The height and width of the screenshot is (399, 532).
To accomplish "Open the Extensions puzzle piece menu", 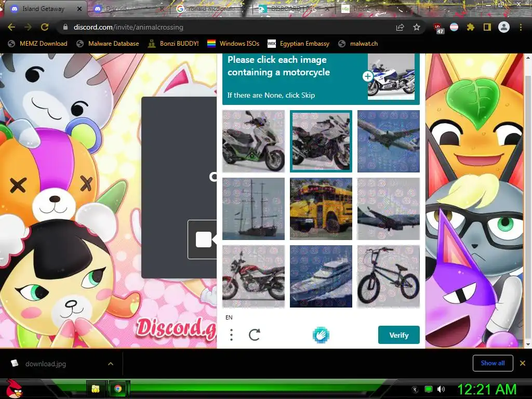I will [470, 27].
